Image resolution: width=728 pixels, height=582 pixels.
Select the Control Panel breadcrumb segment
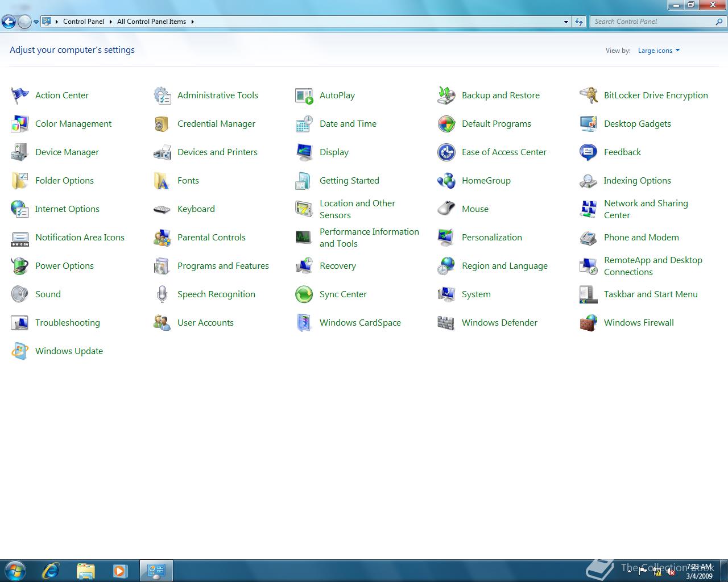pyautogui.click(x=84, y=22)
